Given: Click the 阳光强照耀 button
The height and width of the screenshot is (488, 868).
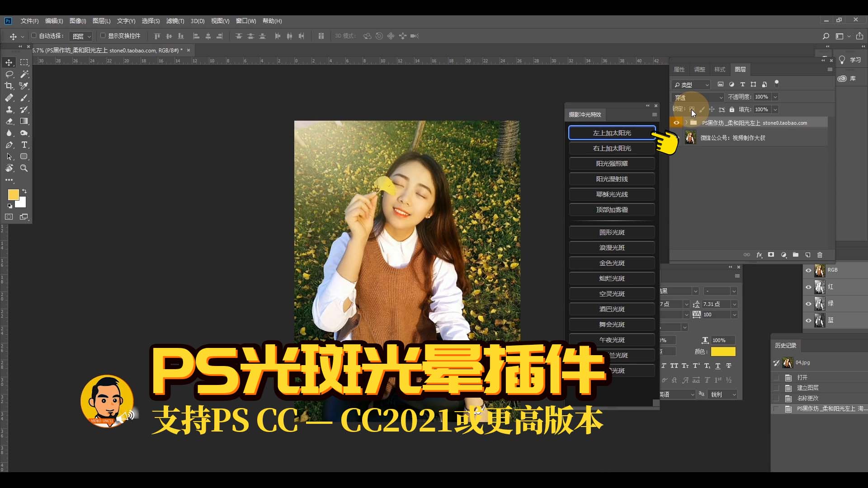Looking at the screenshot, I should click(x=612, y=164).
